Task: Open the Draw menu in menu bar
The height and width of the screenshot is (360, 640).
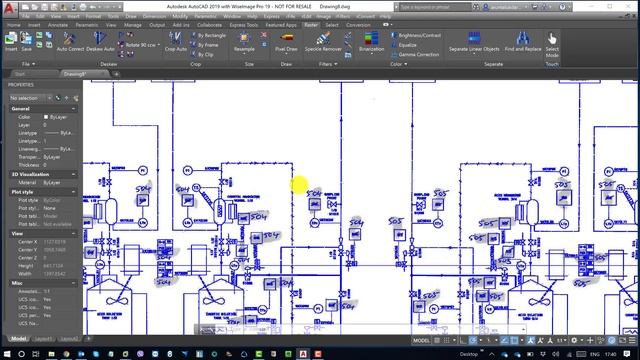Action: pos(131,16)
